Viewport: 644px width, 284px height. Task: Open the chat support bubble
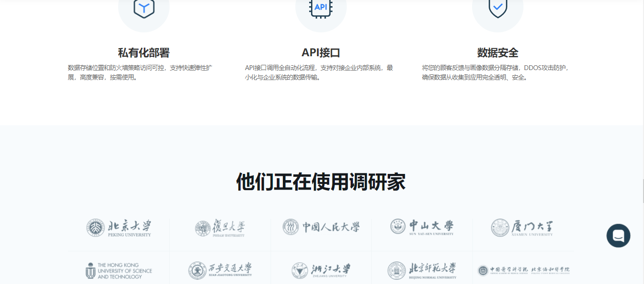618,235
